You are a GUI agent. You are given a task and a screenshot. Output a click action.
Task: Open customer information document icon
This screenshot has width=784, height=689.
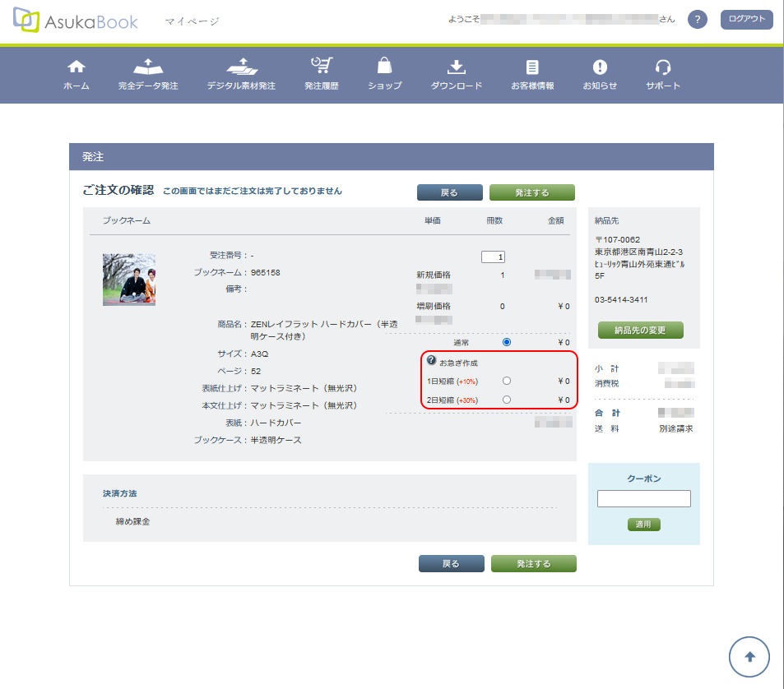point(532,67)
